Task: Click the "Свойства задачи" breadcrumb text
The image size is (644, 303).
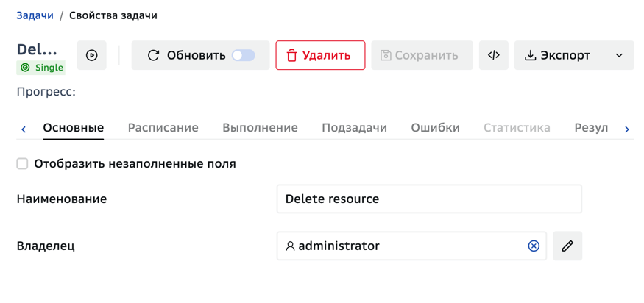Action: tap(113, 15)
